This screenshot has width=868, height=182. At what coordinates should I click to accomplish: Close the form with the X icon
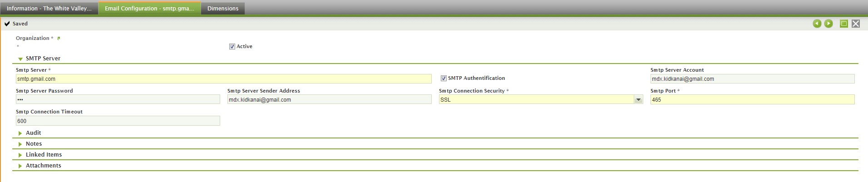[x=856, y=24]
